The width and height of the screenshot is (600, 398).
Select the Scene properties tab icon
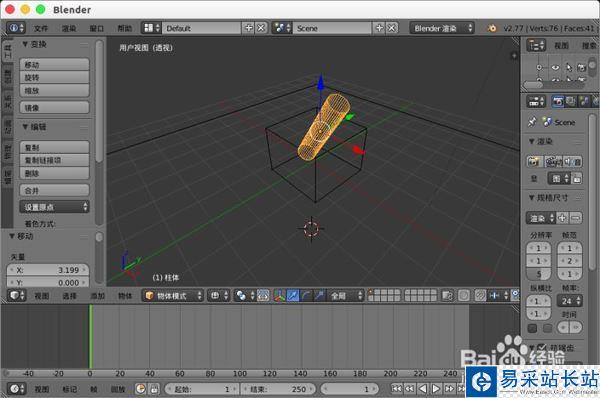[x=584, y=101]
